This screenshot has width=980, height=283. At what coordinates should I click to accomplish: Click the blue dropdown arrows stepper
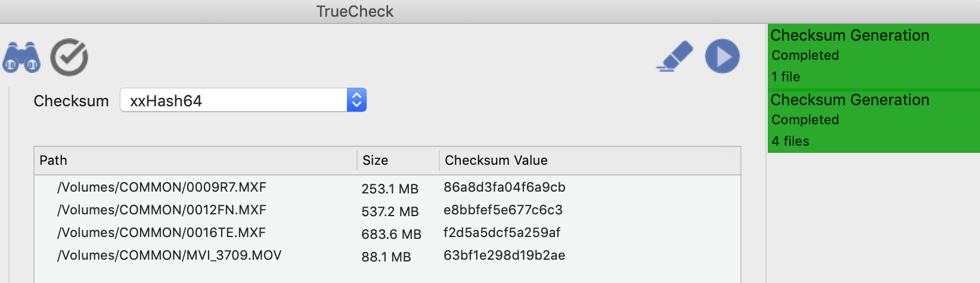click(x=356, y=100)
